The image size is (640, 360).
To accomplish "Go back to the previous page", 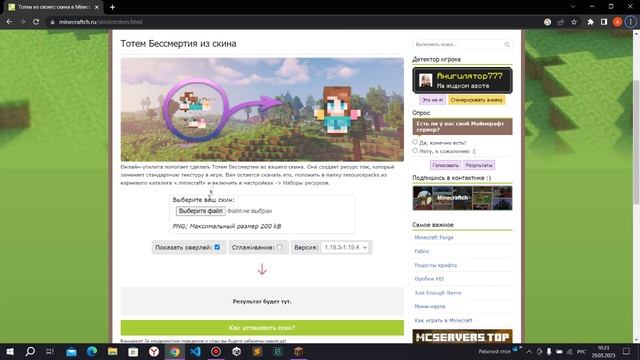I will (x=9, y=22).
